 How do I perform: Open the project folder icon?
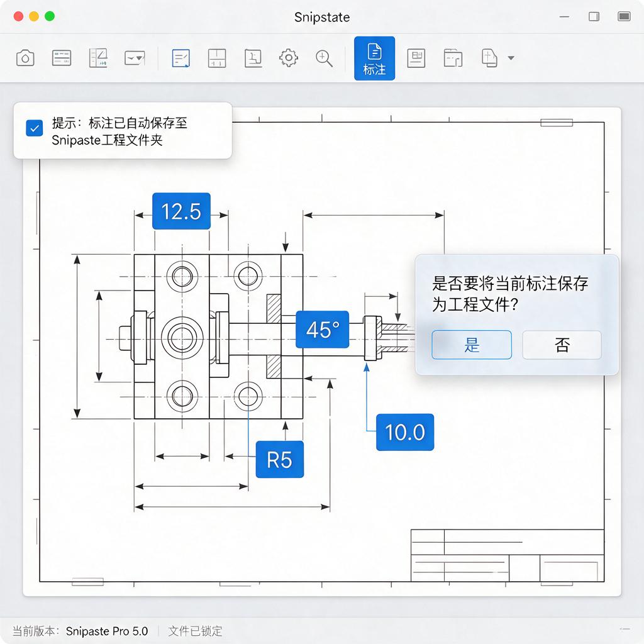point(453,58)
